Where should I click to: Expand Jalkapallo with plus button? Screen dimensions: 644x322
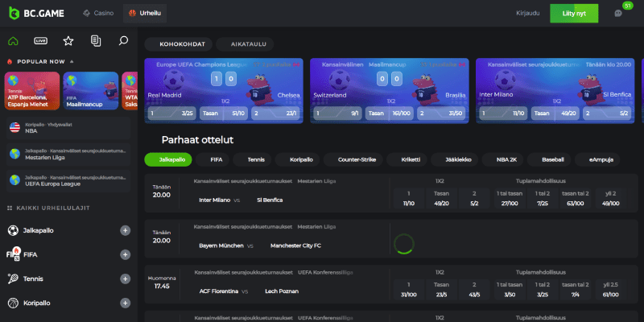[x=126, y=230]
